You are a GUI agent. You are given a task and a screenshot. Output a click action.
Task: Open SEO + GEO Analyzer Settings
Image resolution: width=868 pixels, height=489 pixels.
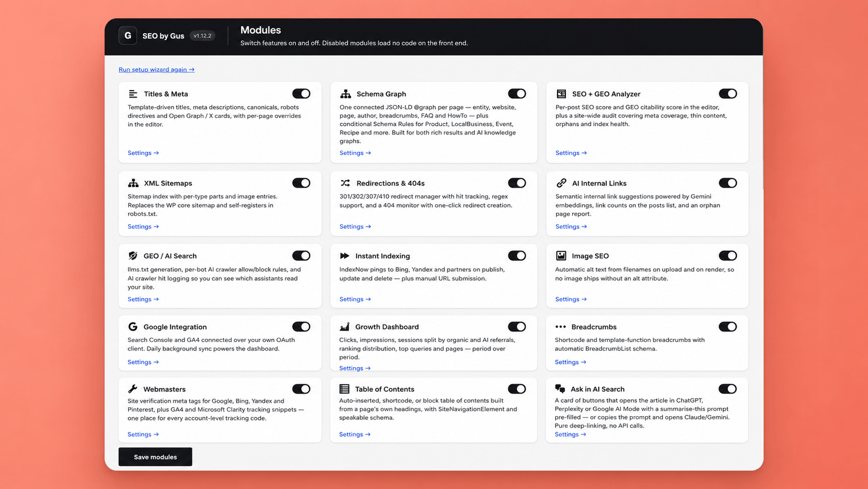pyautogui.click(x=571, y=153)
